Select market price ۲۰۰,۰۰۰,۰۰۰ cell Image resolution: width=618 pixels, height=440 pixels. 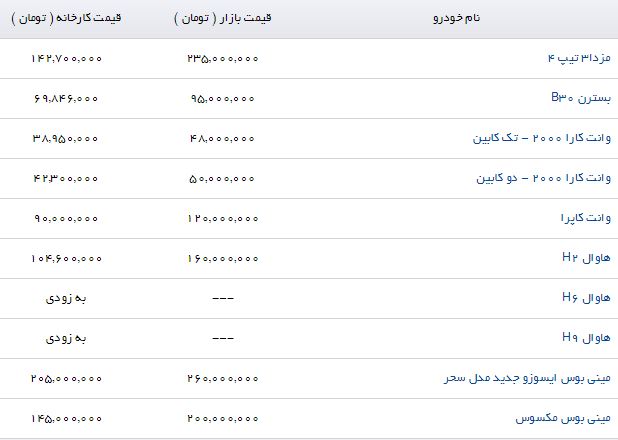coord(223,419)
